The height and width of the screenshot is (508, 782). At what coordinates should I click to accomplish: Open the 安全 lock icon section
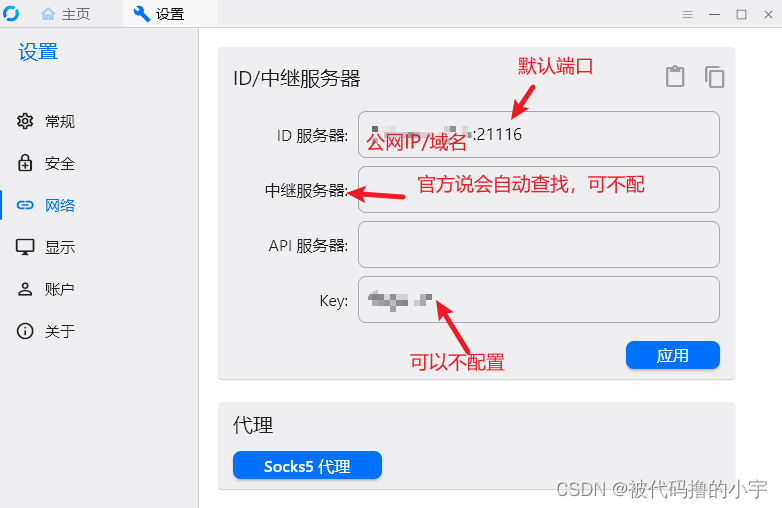[x=25, y=163]
